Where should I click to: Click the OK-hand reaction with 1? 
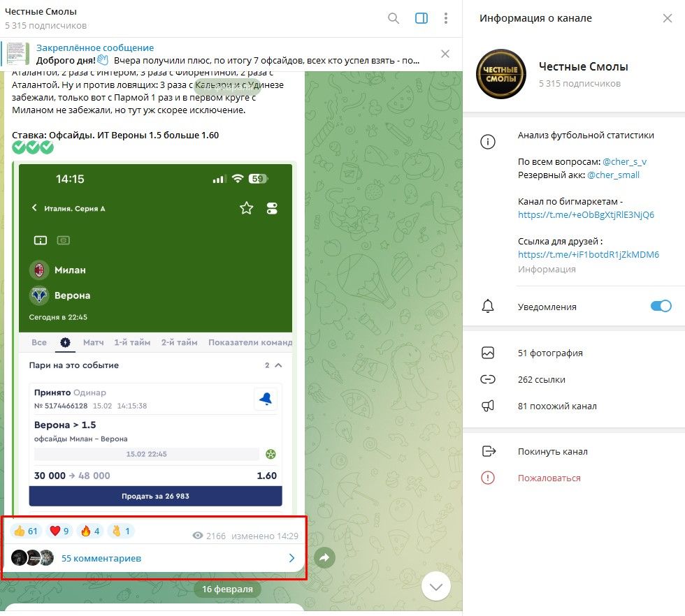click(x=121, y=531)
